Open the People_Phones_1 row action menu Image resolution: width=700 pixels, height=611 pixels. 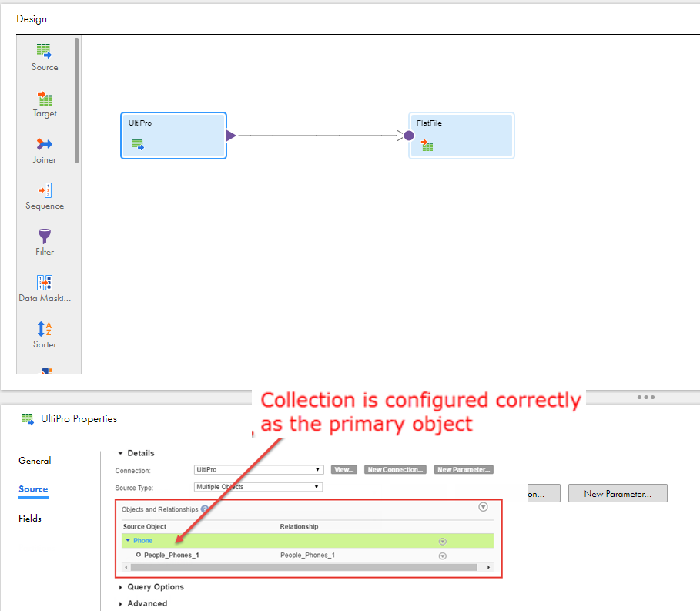(443, 556)
